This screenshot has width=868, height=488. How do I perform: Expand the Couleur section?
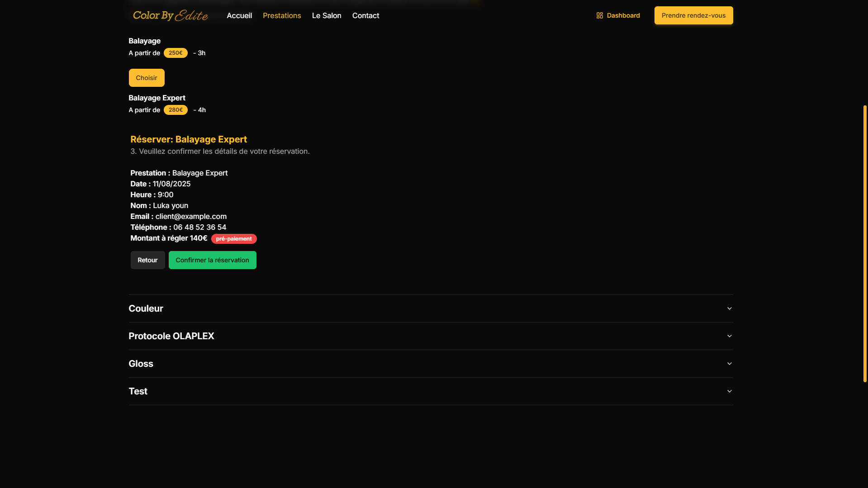146,308
